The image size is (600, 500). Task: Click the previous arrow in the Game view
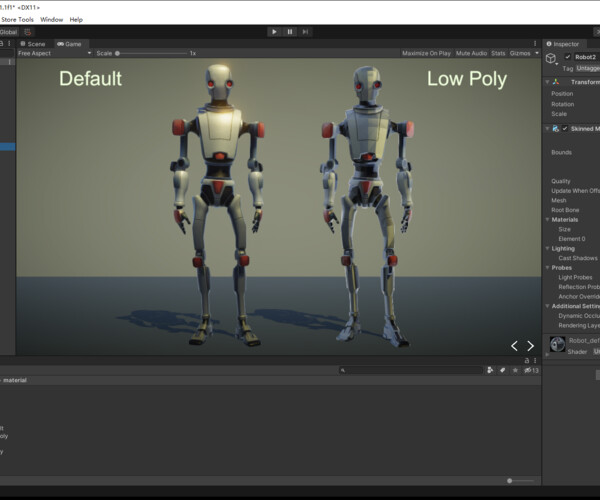point(514,346)
